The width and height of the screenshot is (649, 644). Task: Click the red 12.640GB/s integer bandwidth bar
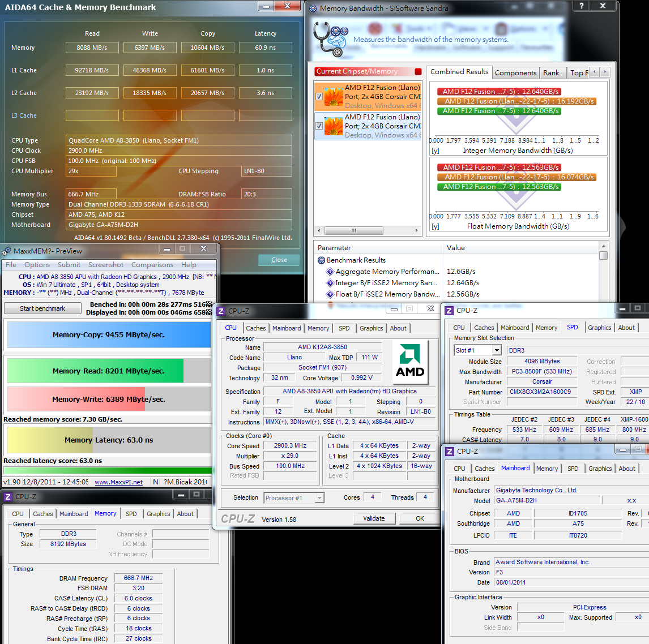[499, 92]
